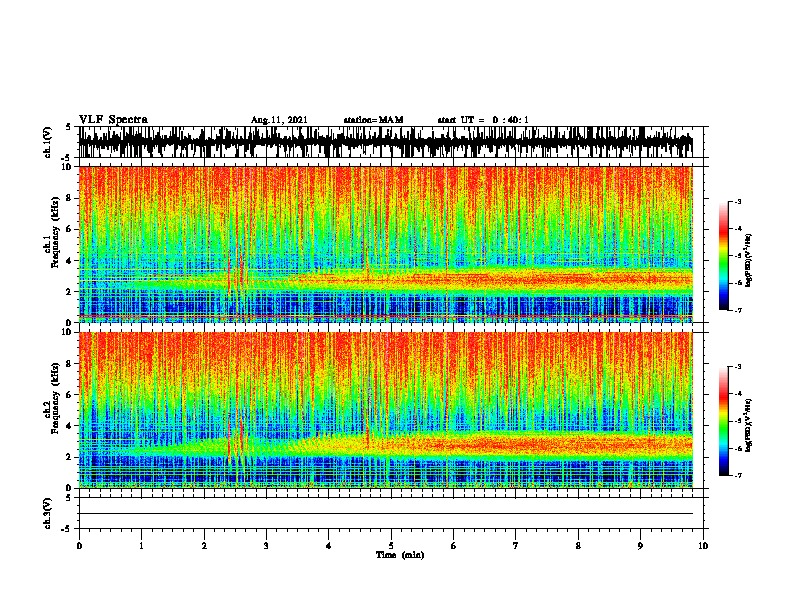Select the ch.1 frequency spectrogram panel

[386, 244]
